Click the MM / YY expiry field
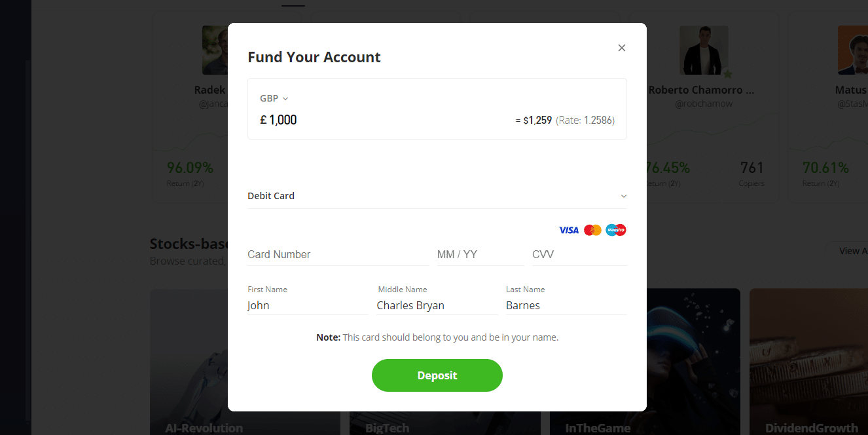This screenshot has width=868, height=435. 480,255
